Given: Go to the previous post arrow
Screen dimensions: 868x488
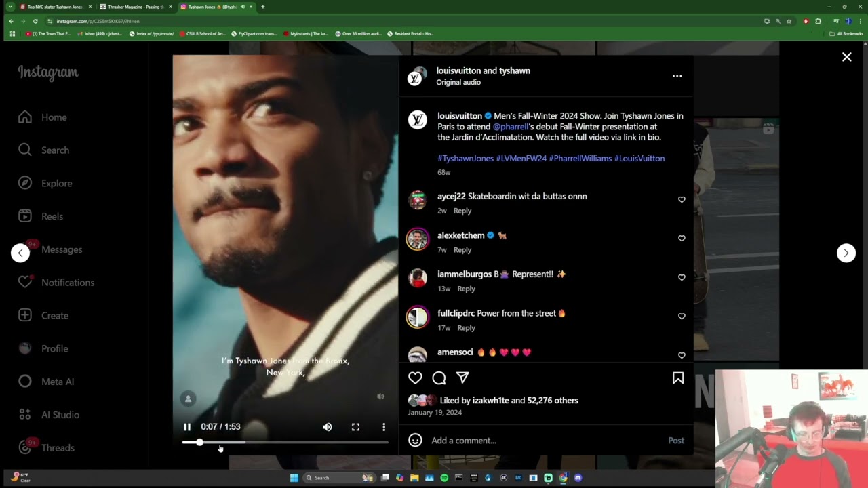Looking at the screenshot, I should tap(20, 253).
